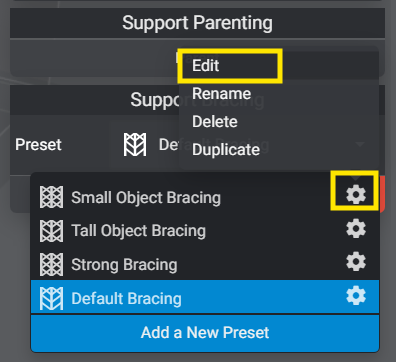The height and width of the screenshot is (362, 396).
Task: Click the Default Bracing icon in list
Action: [51, 298]
